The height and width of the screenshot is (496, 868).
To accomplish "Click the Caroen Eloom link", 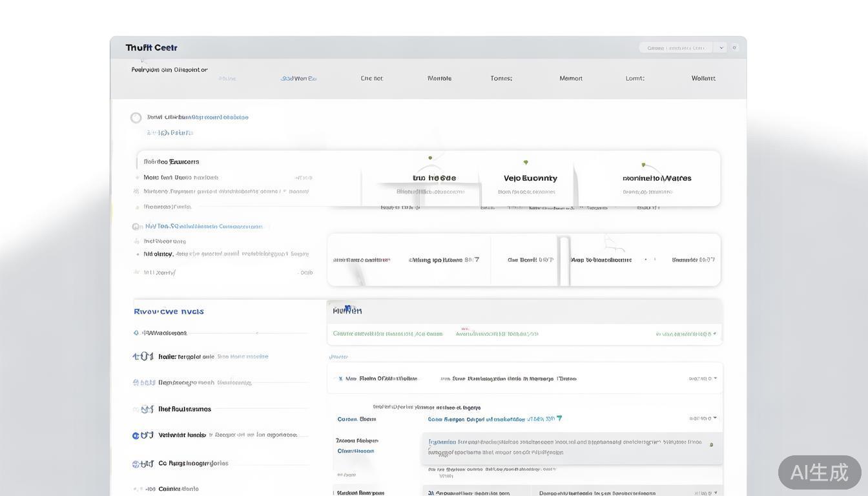I will 356,419.
